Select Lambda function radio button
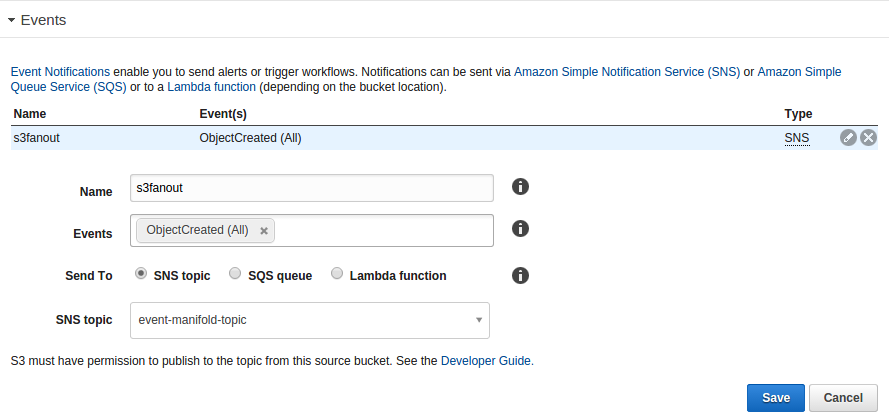 [x=337, y=274]
